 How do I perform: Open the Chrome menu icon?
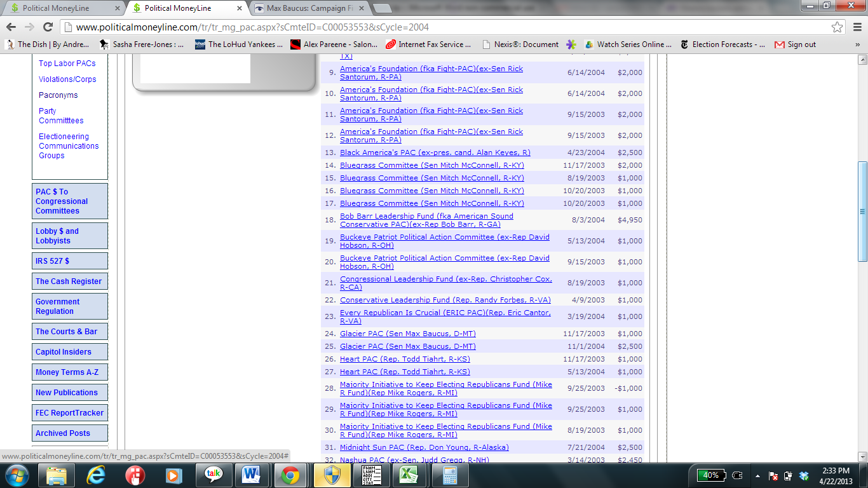point(856,27)
